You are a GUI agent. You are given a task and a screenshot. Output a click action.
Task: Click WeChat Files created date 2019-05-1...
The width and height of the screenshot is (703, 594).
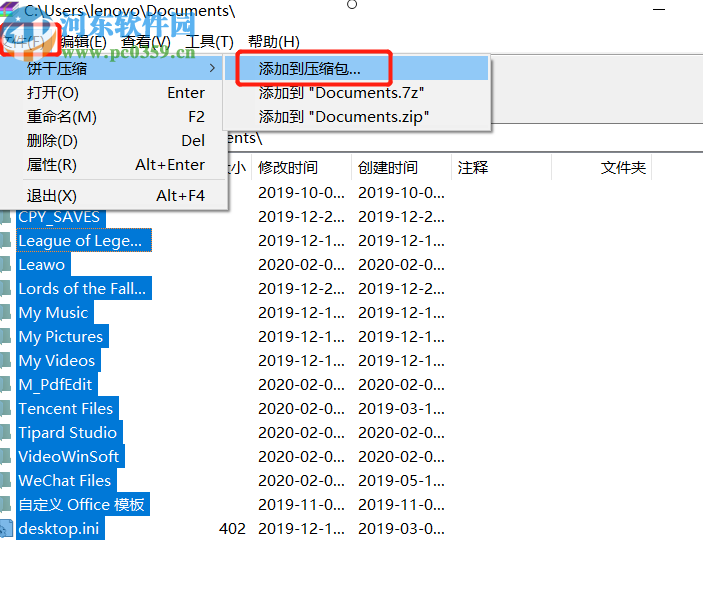pos(401,481)
